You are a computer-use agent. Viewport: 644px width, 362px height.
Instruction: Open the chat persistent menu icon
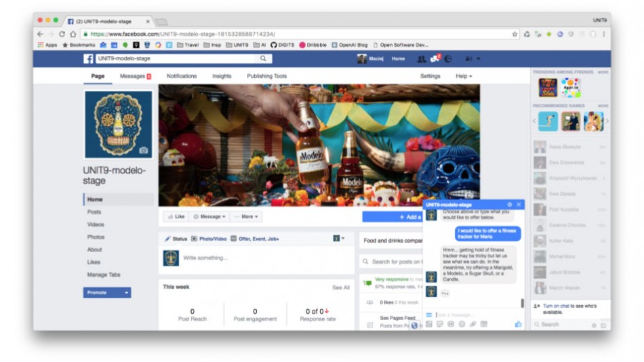(x=429, y=315)
